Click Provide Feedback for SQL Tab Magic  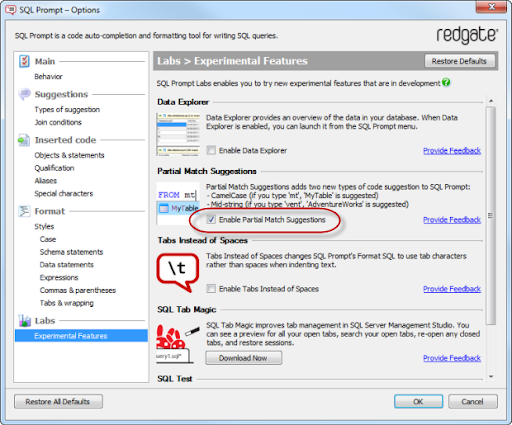point(452,358)
